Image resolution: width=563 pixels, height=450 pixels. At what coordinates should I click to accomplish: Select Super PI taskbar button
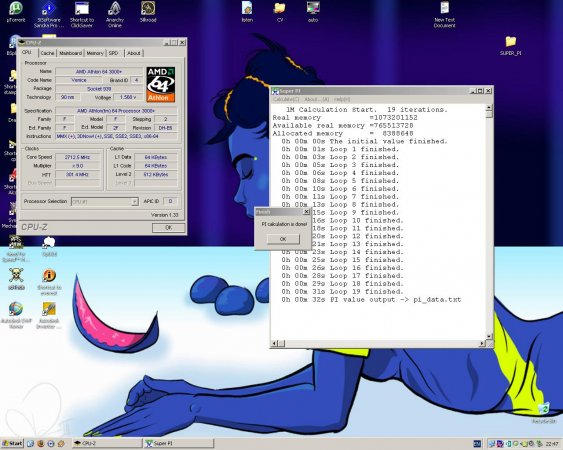pos(179,444)
